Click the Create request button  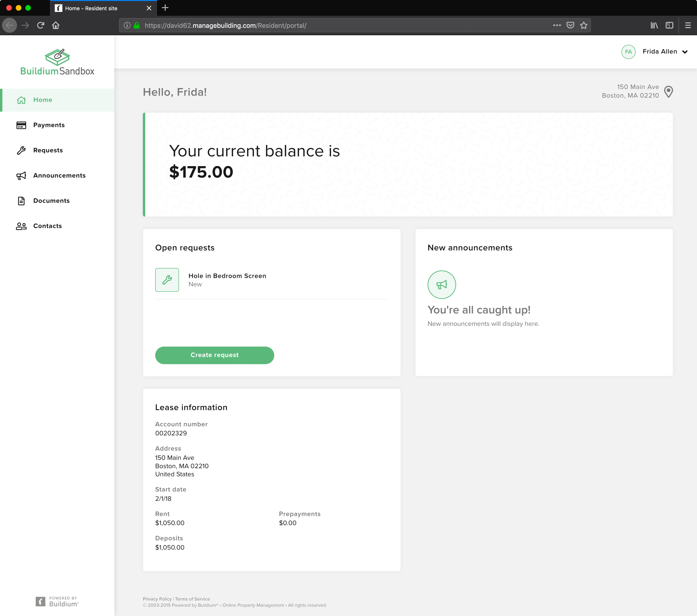click(x=214, y=355)
